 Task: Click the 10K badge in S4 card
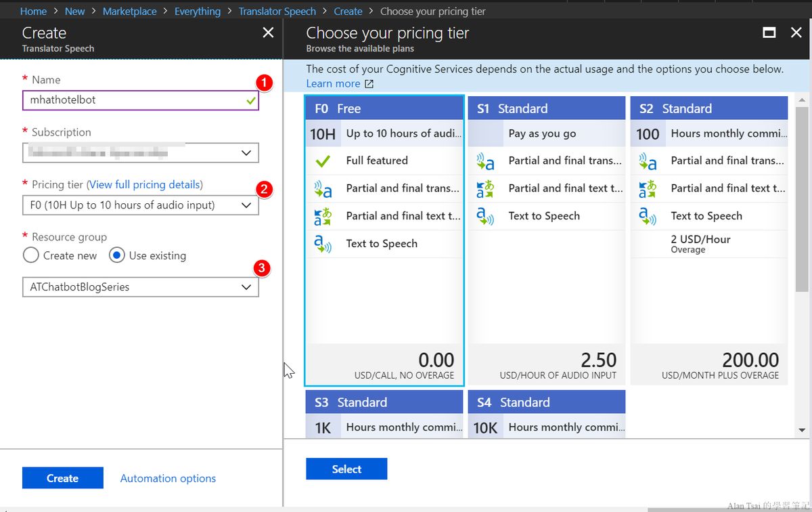pyautogui.click(x=485, y=427)
